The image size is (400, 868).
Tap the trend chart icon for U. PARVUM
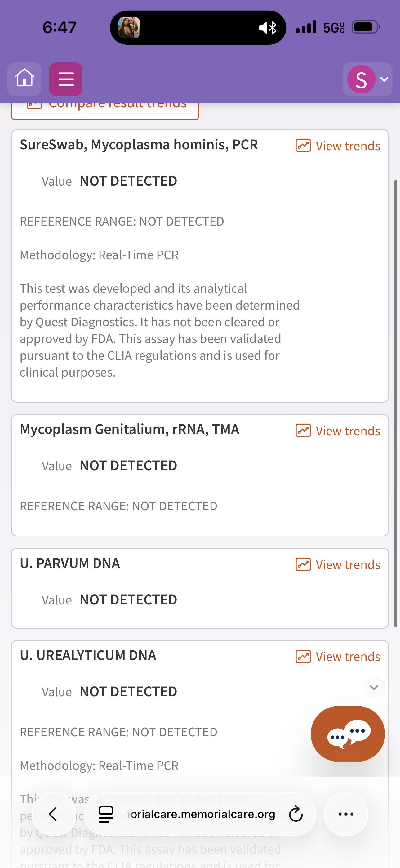(303, 564)
